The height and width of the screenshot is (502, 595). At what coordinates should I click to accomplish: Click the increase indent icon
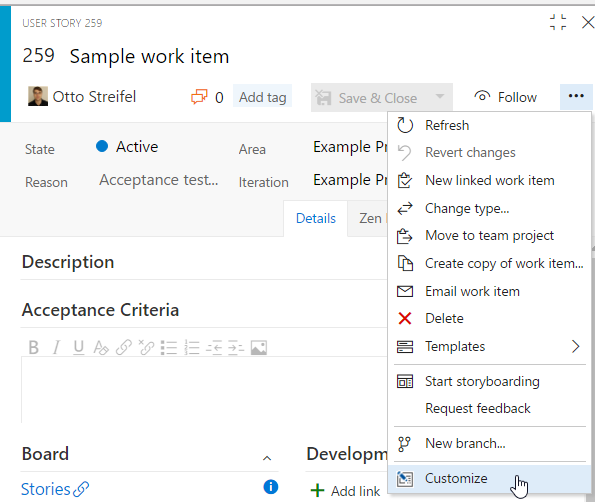[236, 347]
